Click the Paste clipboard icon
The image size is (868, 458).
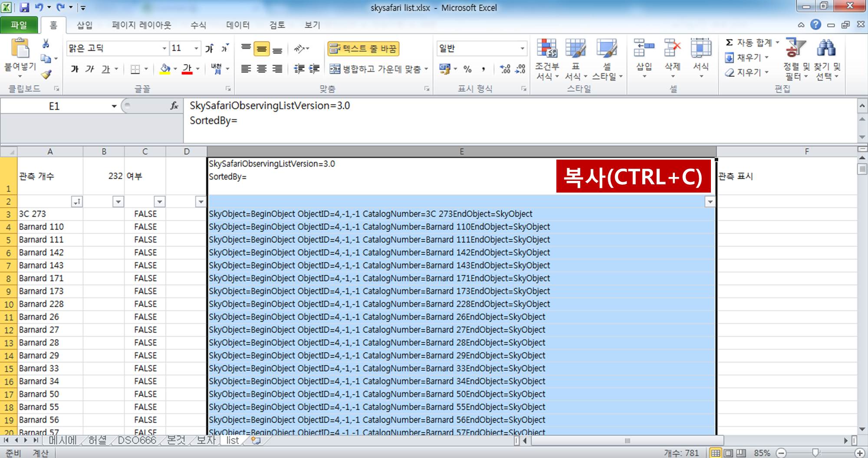(20, 49)
